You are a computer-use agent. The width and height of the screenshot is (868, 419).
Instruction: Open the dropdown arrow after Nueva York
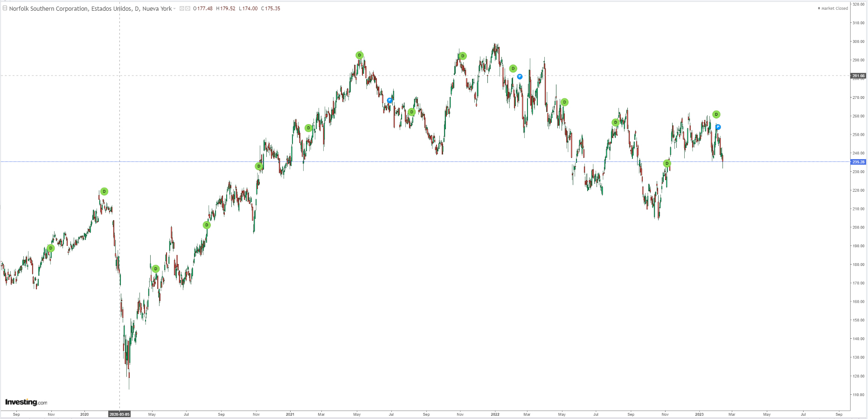coord(175,9)
